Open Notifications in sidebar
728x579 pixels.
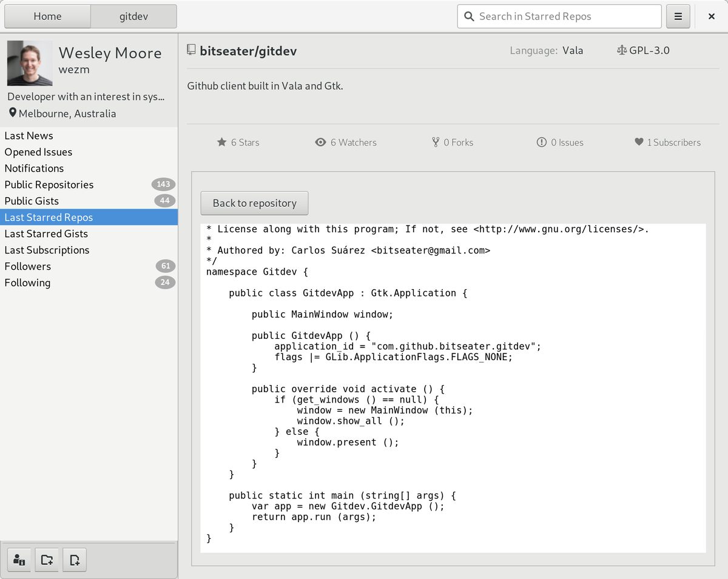(x=89, y=169)
